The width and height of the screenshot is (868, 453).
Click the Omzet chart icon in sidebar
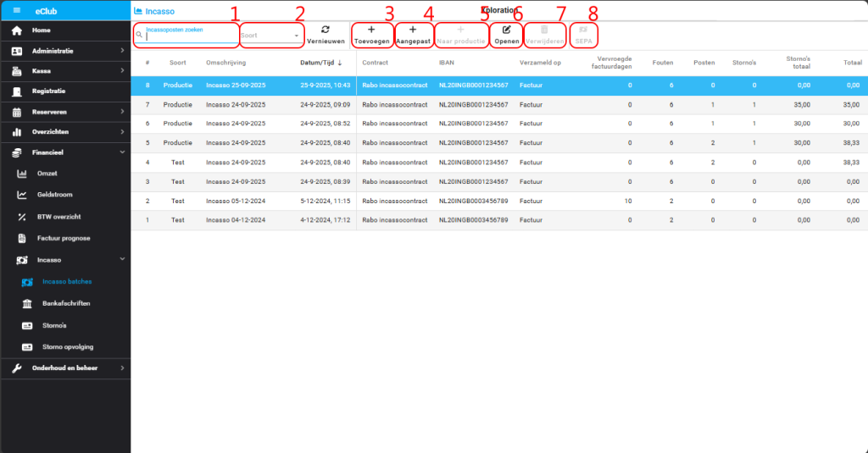tap(23, 174)
